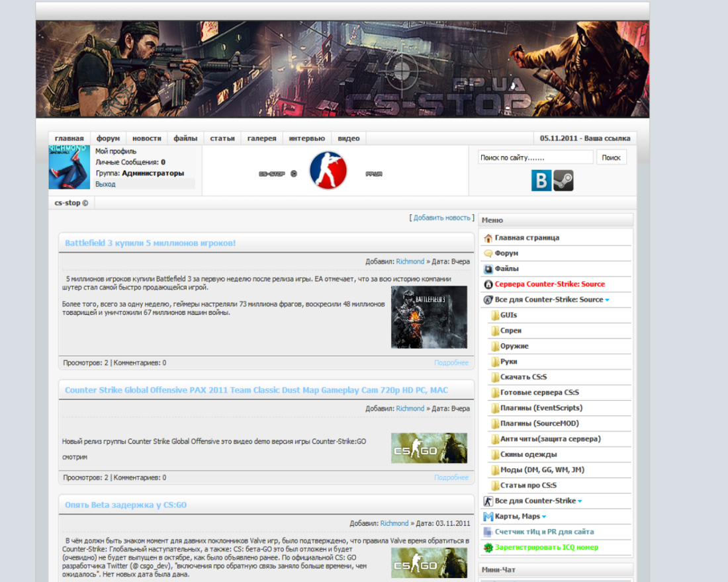
Task: Open the видео nav tab
Action: (349, 138)
